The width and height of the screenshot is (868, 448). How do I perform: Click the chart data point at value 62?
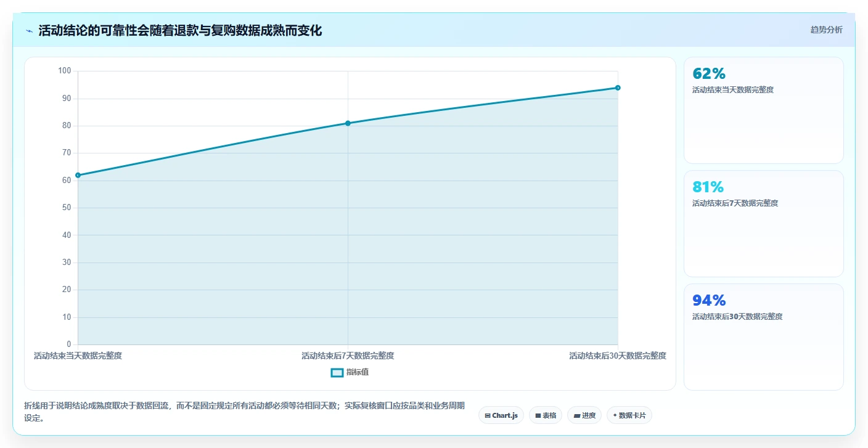78,175
